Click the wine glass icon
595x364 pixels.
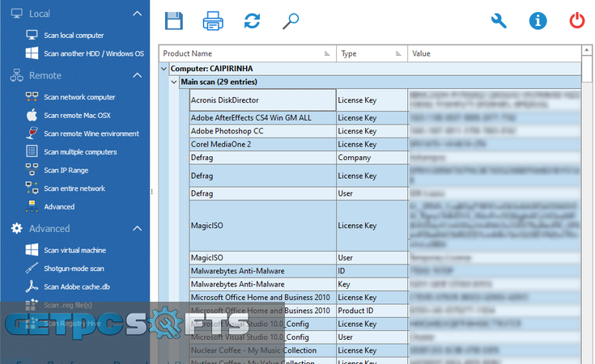point(32,133)
